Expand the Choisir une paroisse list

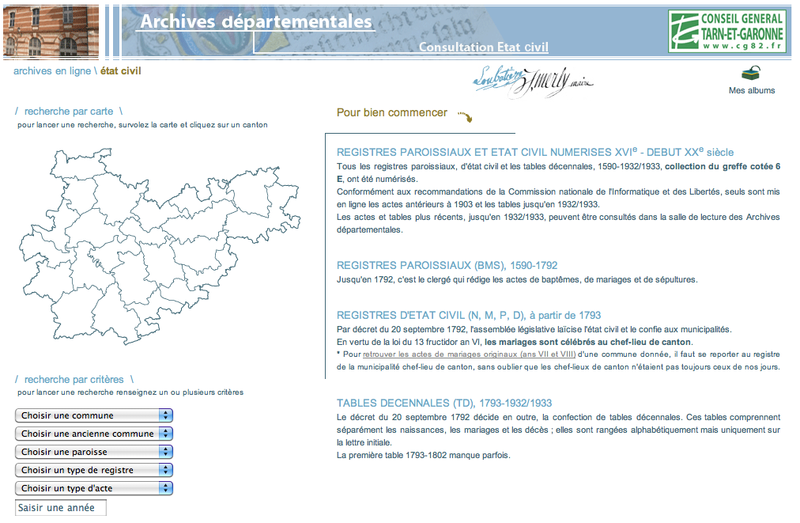(94, 452)
